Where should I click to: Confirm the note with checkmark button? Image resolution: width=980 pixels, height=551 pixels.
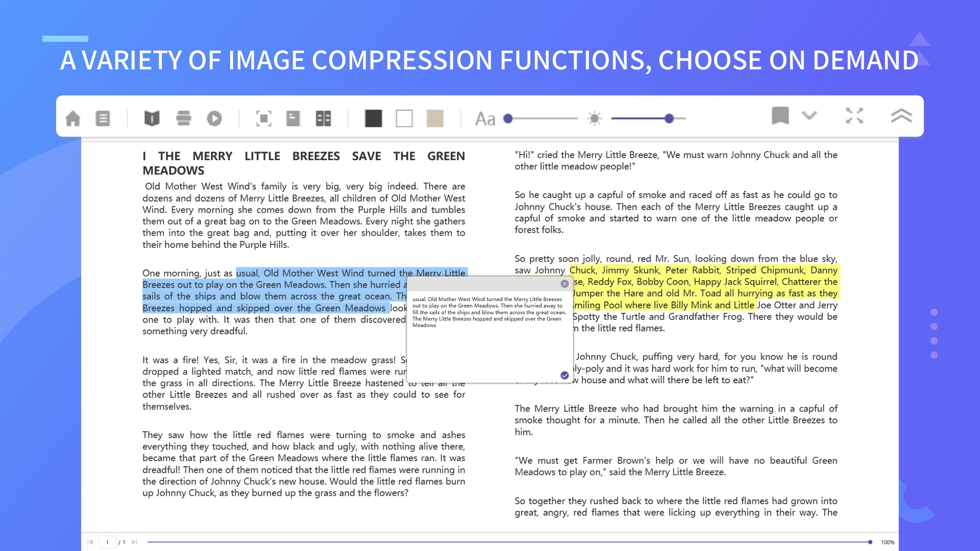tap(565, 375)
